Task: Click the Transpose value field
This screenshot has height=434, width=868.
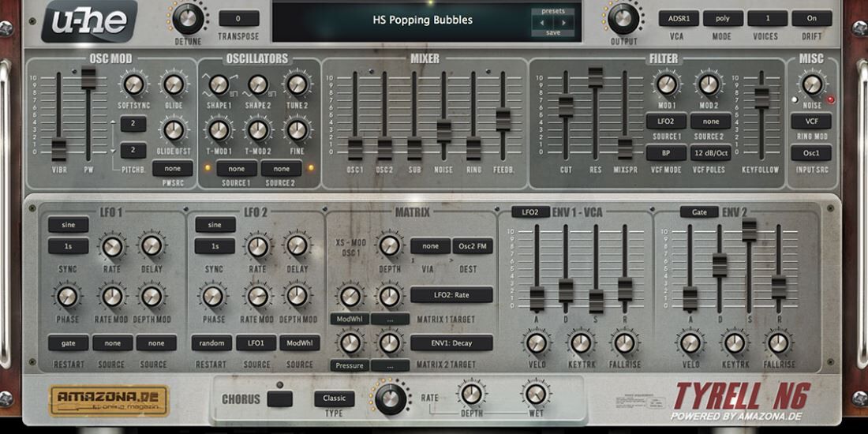Action: coord(238,18)
